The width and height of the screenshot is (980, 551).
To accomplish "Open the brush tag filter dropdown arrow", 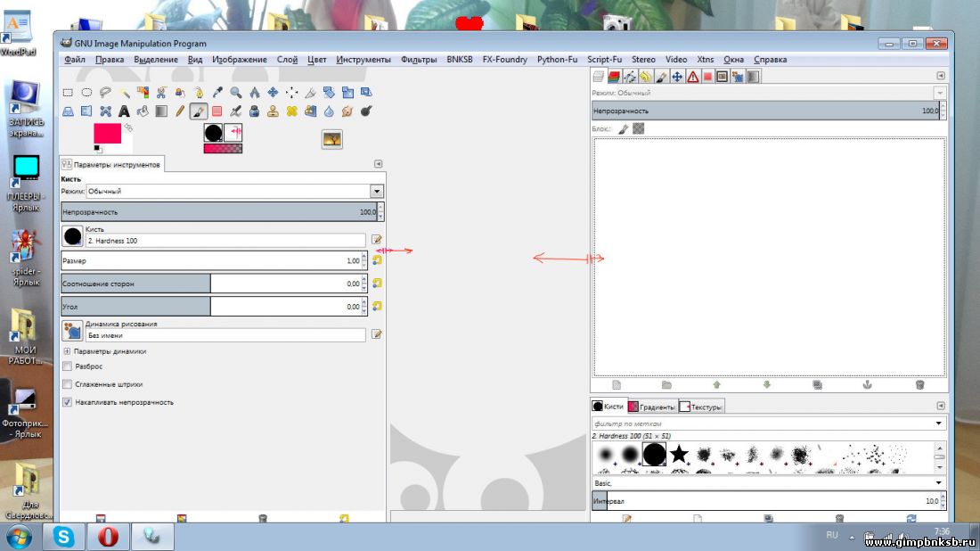I will point(938,424).
